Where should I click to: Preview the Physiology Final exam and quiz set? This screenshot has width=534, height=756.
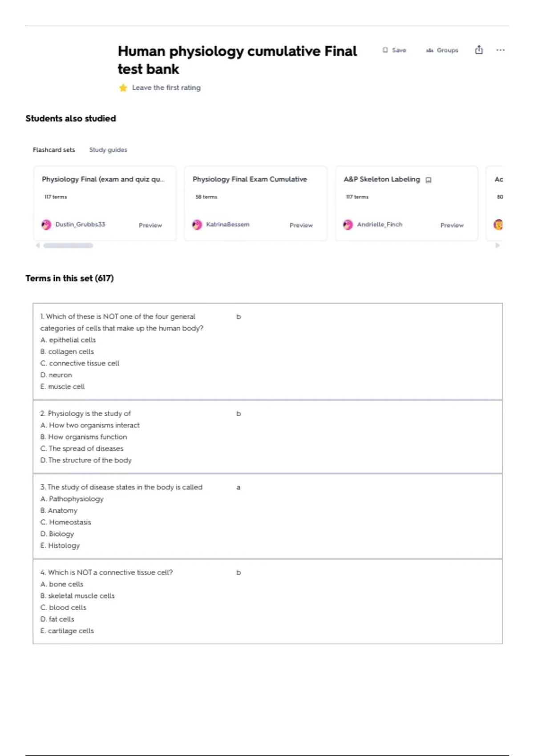(150, 225)
